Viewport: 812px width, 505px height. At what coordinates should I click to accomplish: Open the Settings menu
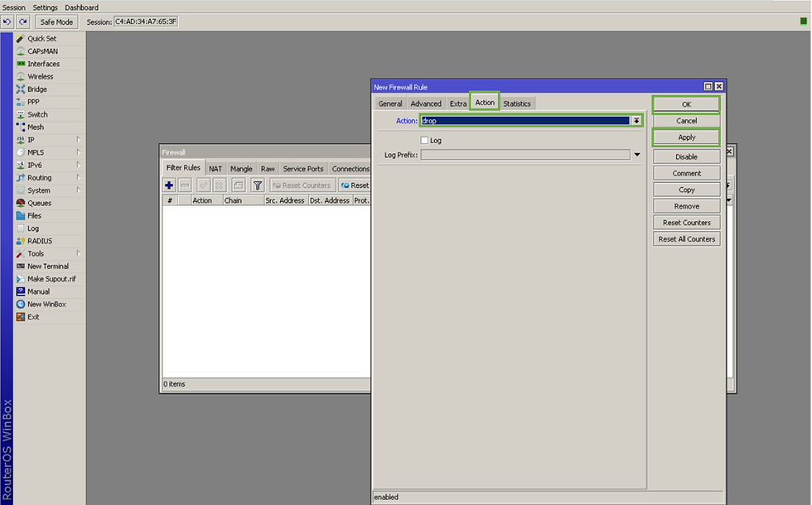coord(45,7)
